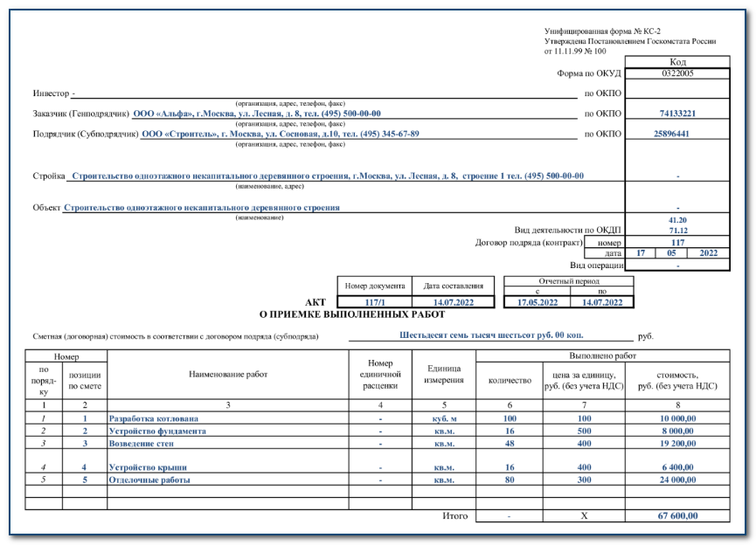Select the Возведение стен cost 19 200,00
Viewport: 756px width, 545px height.
pos(677,444)
